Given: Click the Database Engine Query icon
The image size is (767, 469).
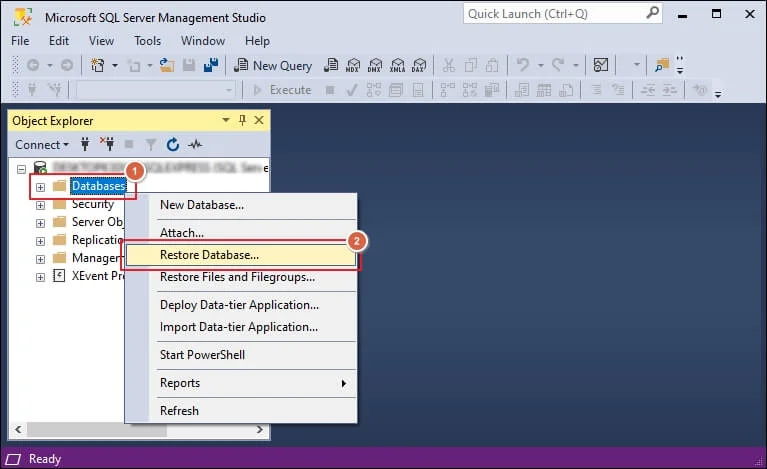Looking at the screenshot, I should tap(331, 65).
